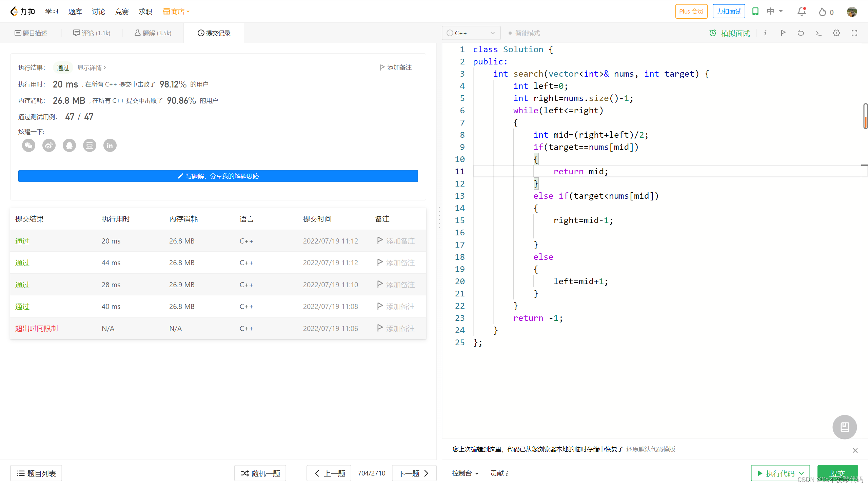The width and height of the screenshot is (868, 486).
Task: Open the notifications bell
Action: coord(802,12)
